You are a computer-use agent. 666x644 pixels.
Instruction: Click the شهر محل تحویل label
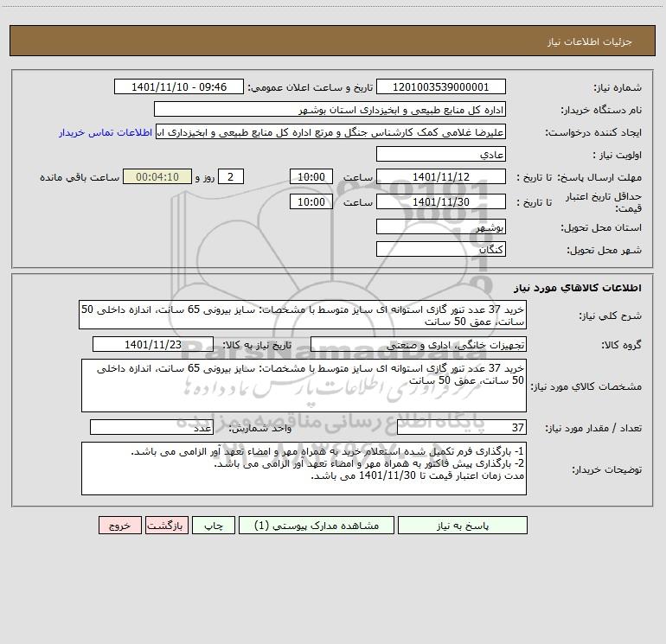(604, 251)
